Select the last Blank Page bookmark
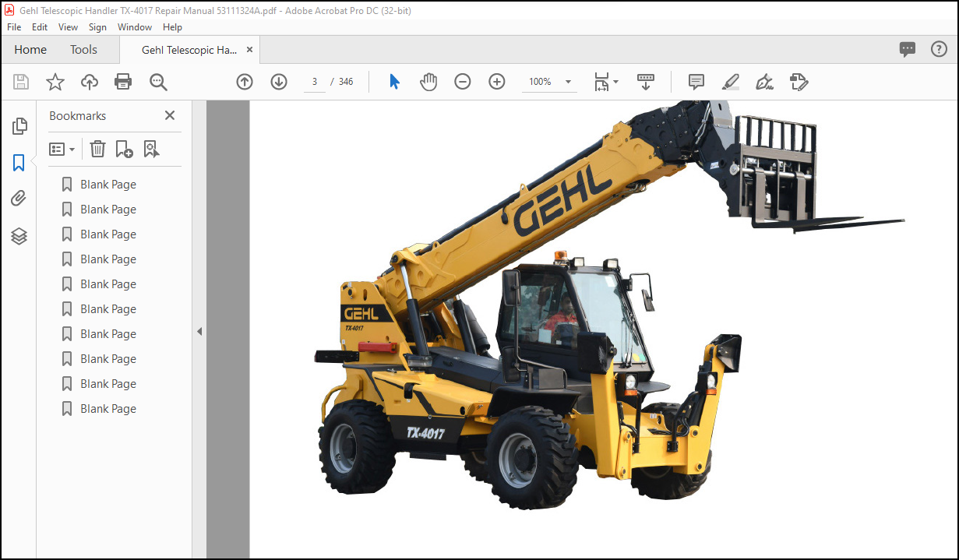959x560 pixels. click(108, 409)
